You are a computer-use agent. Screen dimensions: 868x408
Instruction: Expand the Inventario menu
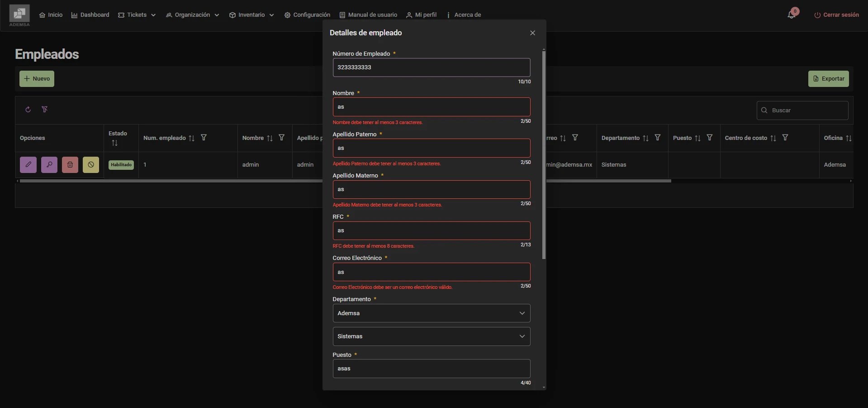tap(251, 15)
